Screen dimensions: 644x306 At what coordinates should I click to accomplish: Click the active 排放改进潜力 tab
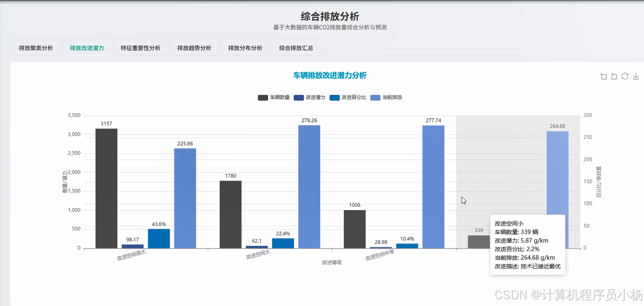(87, 48)
